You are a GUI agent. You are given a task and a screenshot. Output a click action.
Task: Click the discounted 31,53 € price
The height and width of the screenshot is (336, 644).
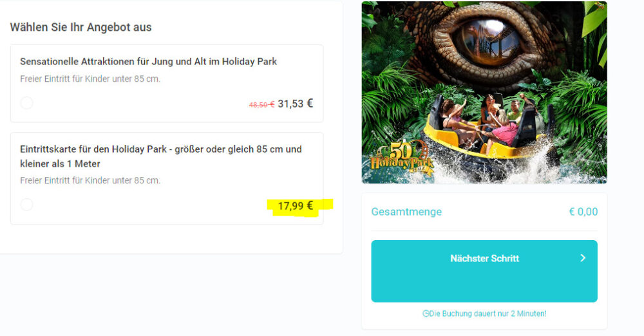point(296,104)
